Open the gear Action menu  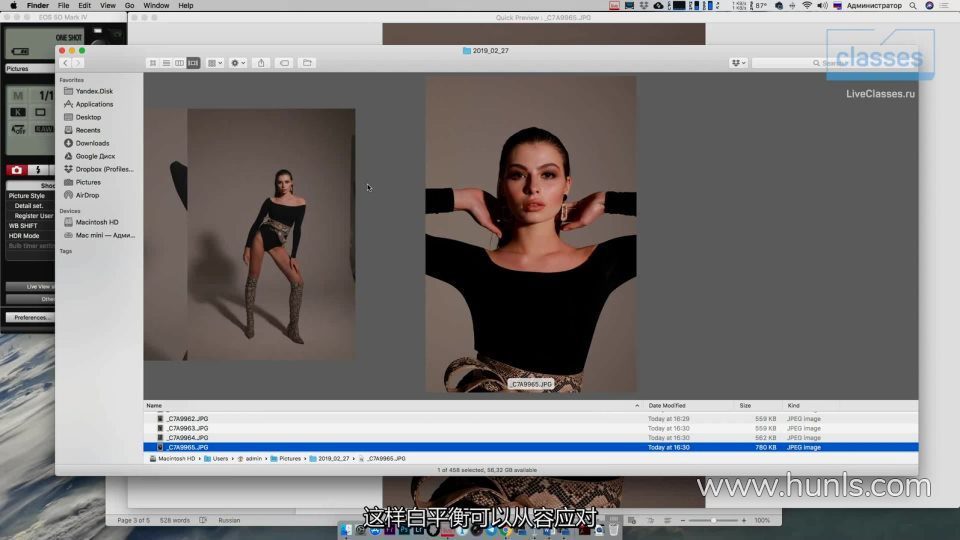238,63
